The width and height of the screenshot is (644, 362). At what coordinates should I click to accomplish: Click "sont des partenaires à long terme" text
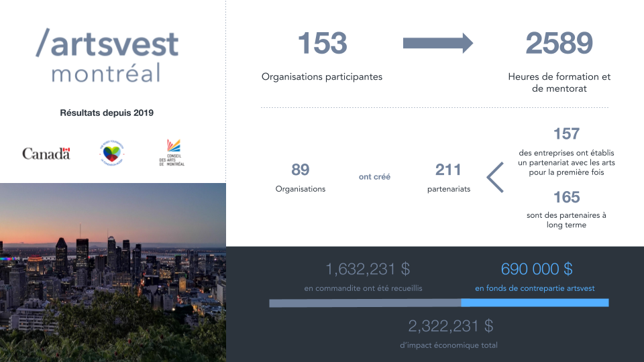(x=566, y=220)
